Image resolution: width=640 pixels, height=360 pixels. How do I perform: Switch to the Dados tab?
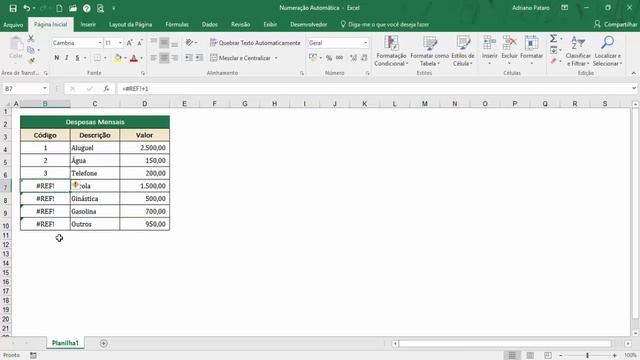(x=210, y=24)
